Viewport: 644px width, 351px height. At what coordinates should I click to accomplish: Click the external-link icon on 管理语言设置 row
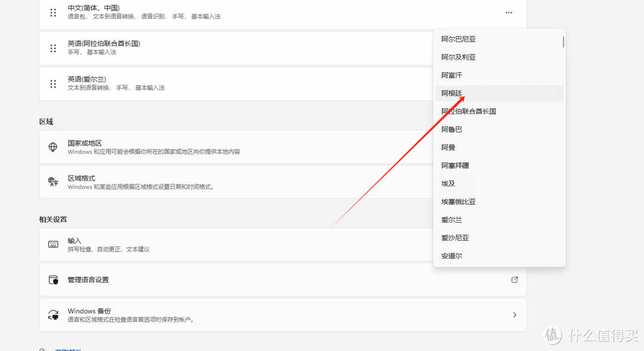[514, 279]
